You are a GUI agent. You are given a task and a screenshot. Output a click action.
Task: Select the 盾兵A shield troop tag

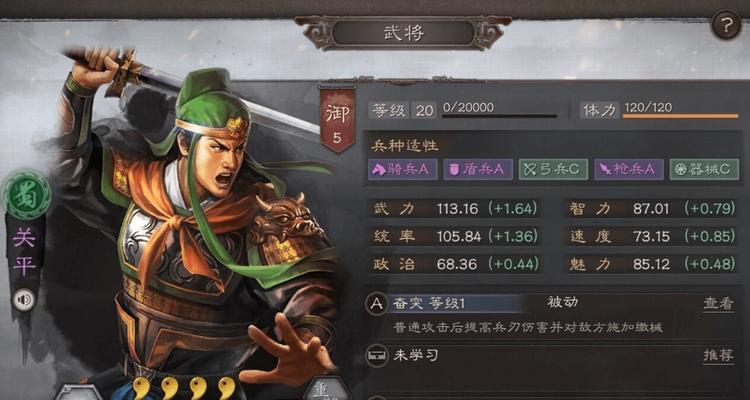click(478, 169)
